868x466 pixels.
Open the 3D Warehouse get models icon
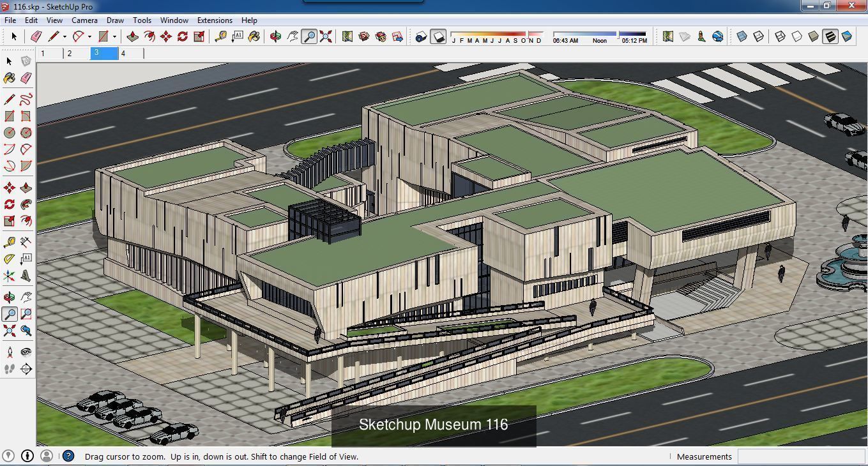click(364, 36)
